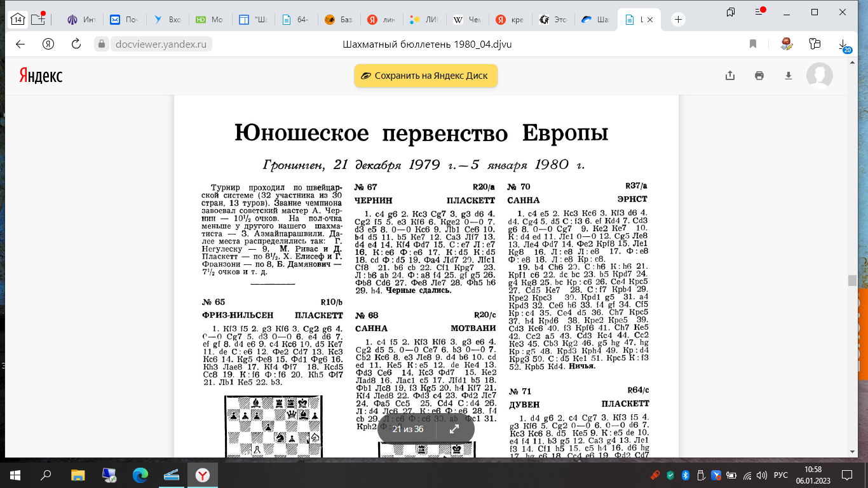Go back using the browser back arrow
Image resolution: width=868 pixels, height=488 pixels.
(20, 44)
